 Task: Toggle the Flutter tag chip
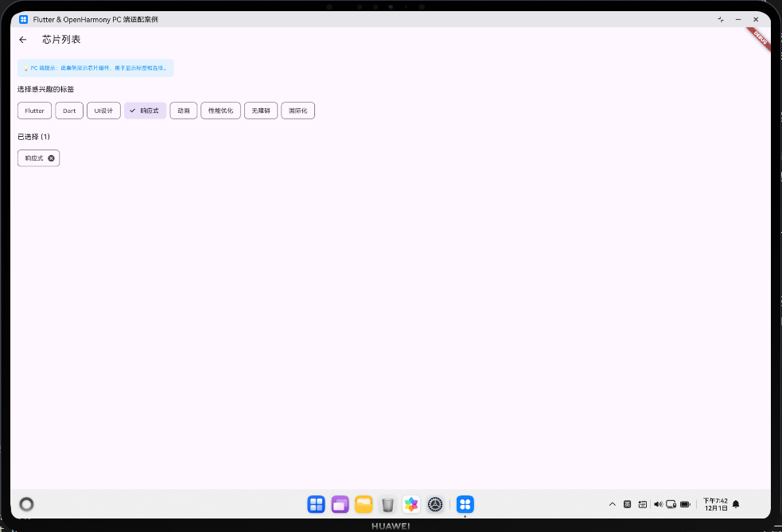[x=34, y=111]
